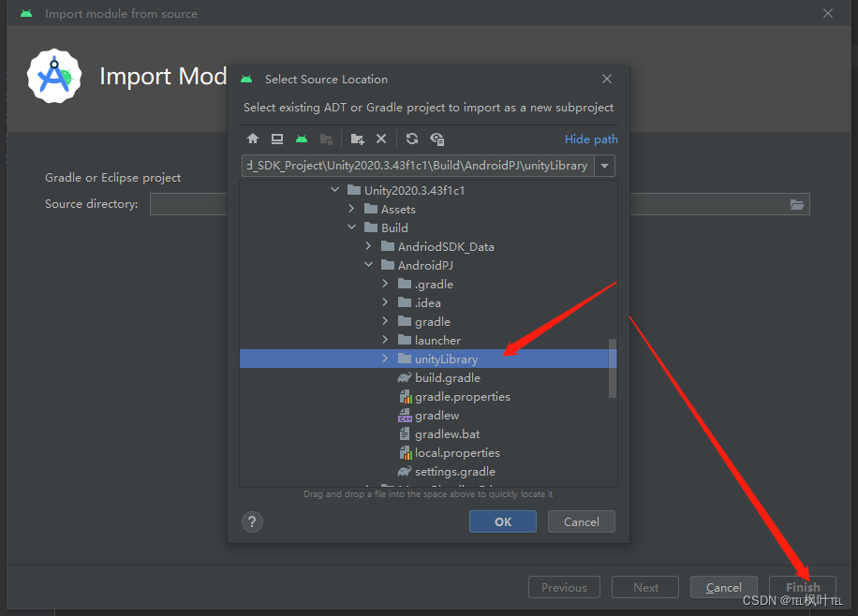
Task: Click the file tree vertical scrollbar
Action: [x=613, y=368]
